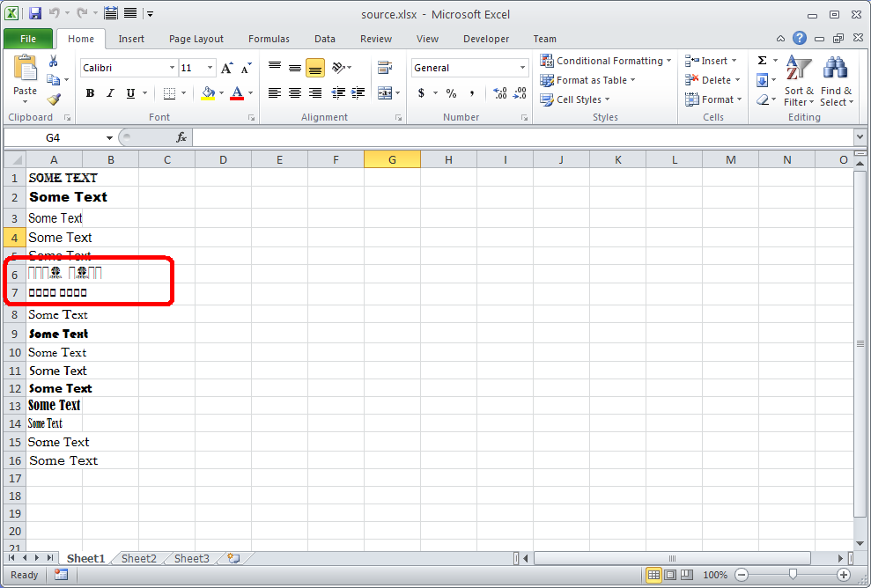
Task: Toggle Italic formatting
Action: pyautogui.click(x=110, y=93)
